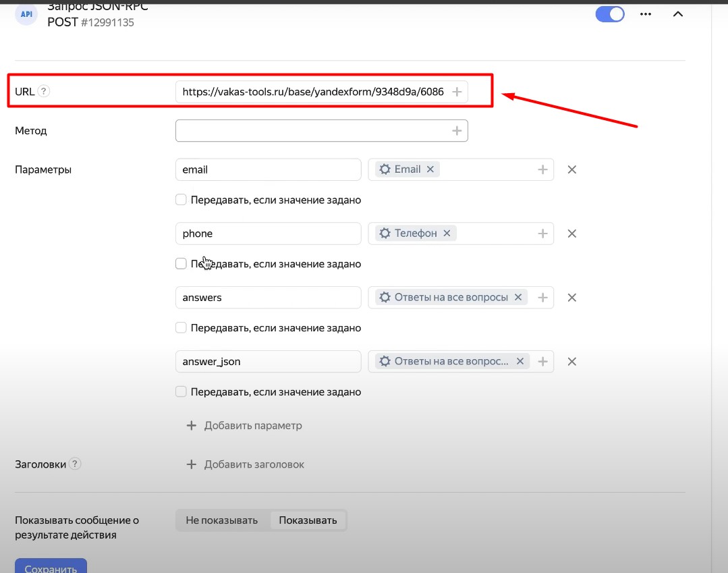
Task: Open the three-dots more options menu
Action: point(646,13)
